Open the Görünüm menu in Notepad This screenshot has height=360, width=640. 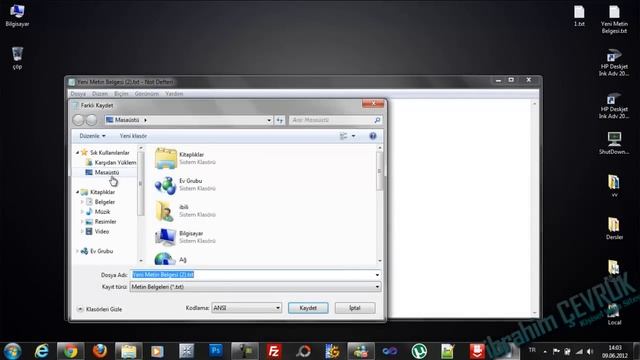click(147, 93)
